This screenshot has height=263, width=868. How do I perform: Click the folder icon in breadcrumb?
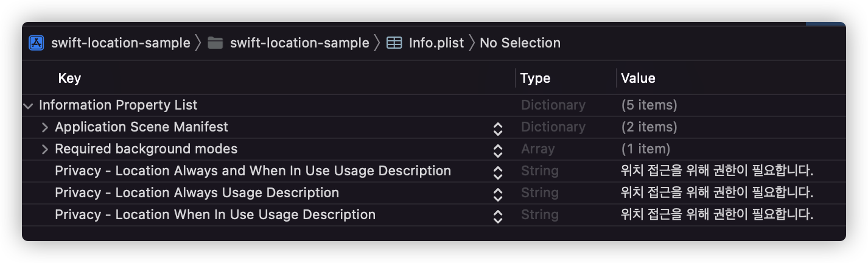point(215,43)
